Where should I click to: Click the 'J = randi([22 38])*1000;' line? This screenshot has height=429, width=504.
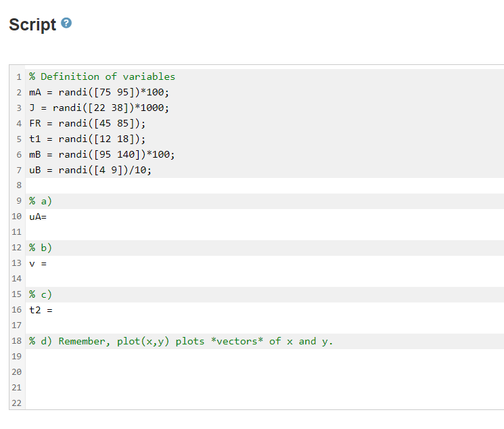(99, 108)
